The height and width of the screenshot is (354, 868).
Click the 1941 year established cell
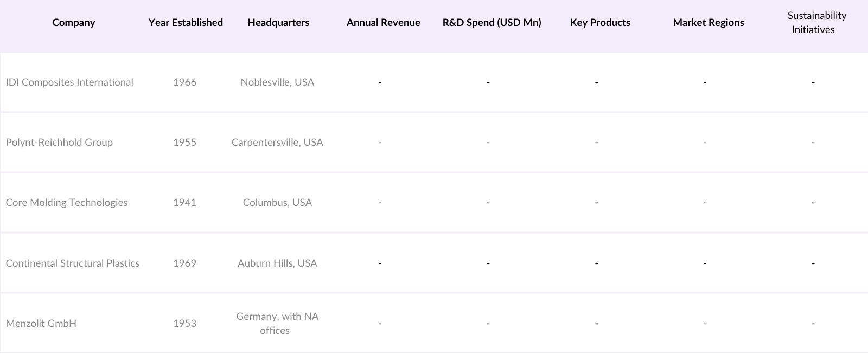tap(184, 203)
